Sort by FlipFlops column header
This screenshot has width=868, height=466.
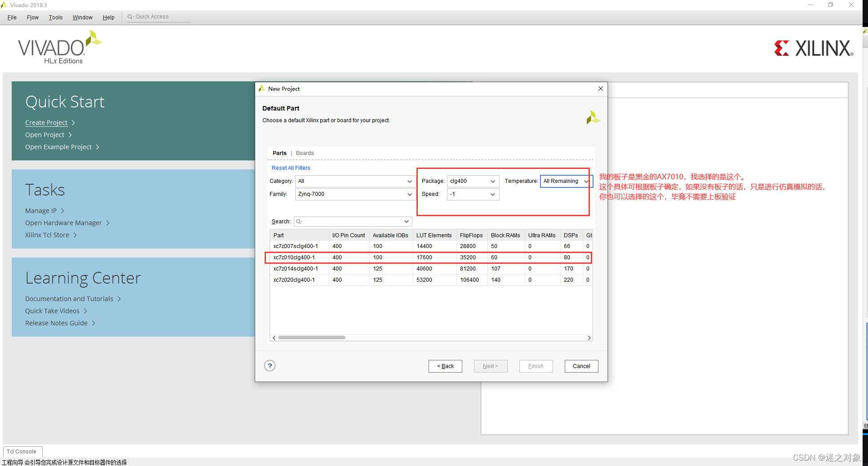(471, 235)
